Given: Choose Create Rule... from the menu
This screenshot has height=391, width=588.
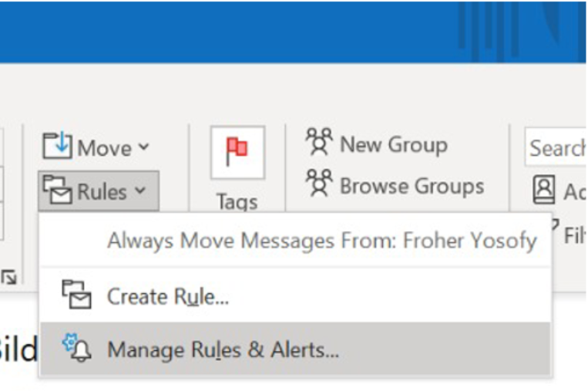Looking at the screenshot, I should click(x=168, y=295).
